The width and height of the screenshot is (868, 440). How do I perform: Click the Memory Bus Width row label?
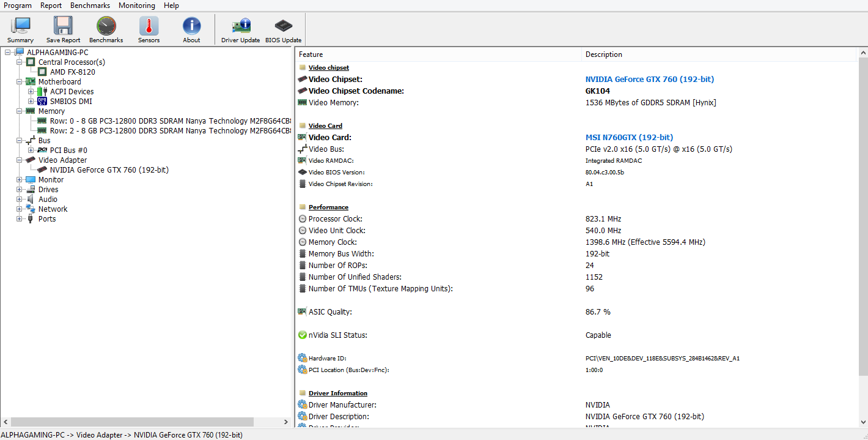tap(341, 253)
